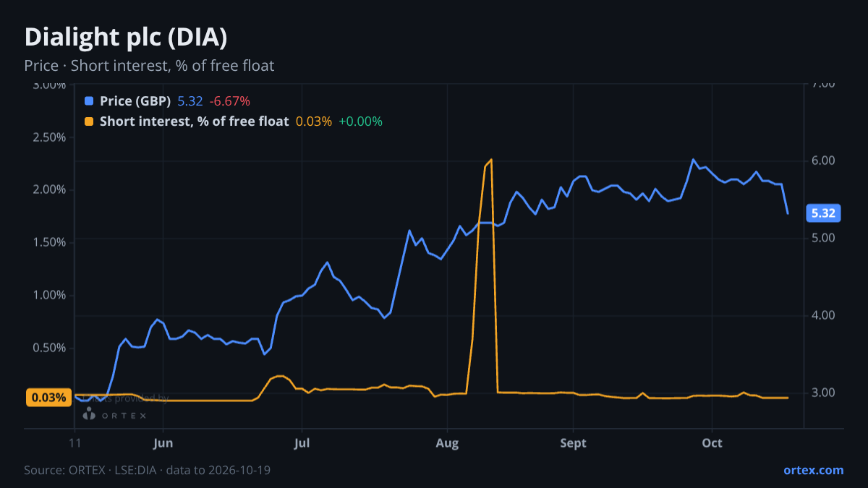The width and height of the screenshot is (868, 488).
Task: Click the 6.00 right axis label
Action: 823,160
